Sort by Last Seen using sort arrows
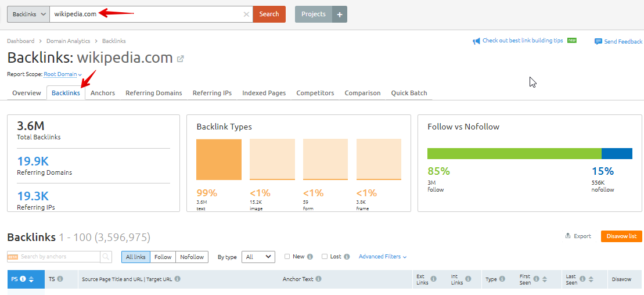 click(591, 279)
